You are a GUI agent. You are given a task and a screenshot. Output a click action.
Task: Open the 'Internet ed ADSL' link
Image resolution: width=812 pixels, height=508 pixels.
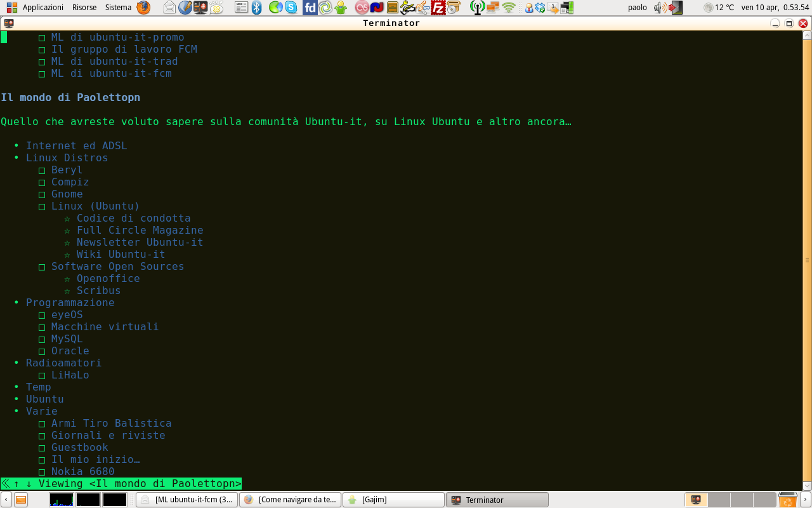click(77, 146)
